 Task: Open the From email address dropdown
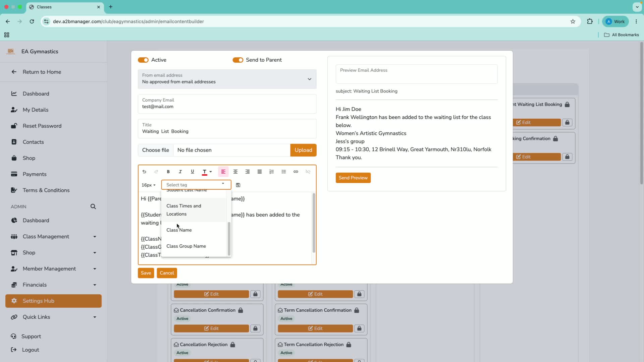click(x=227, y=79)
